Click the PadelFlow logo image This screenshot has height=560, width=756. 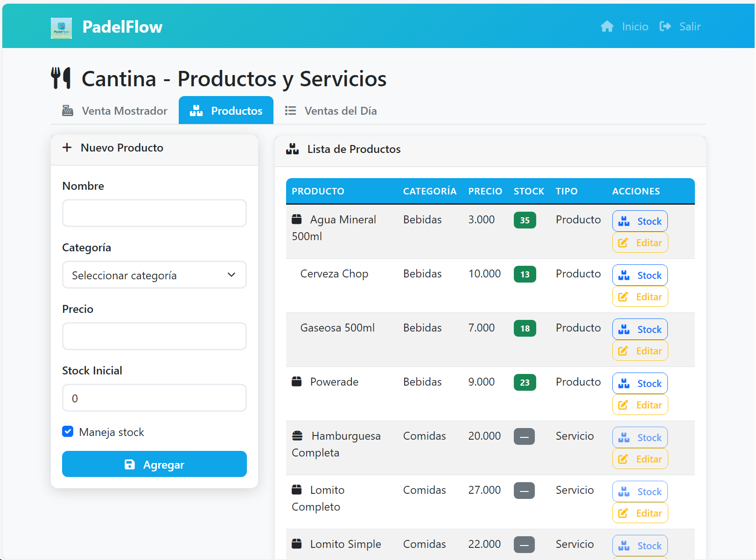tap(61, 28)
